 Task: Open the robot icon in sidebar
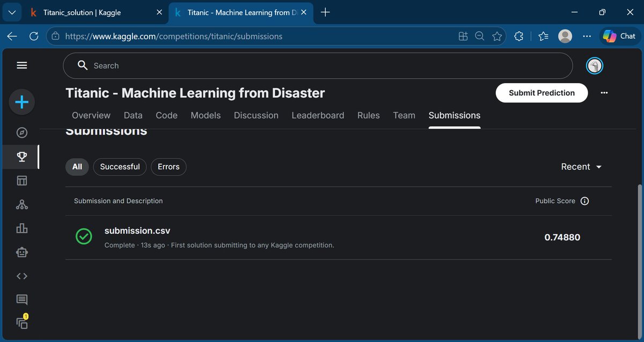click(21, 252)
